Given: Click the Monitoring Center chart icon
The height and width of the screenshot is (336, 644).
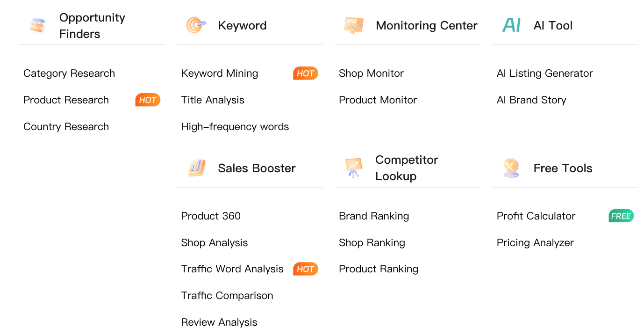Looking at the screenshot, I should click(x=353, y=25).
